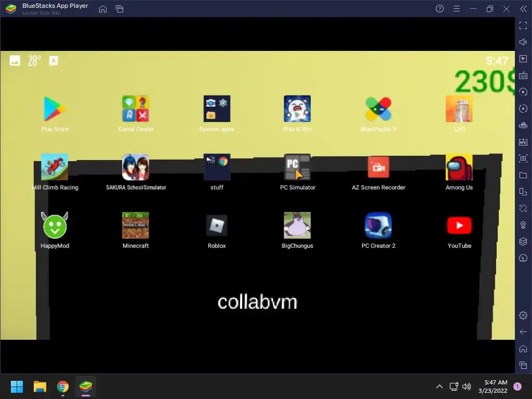Open PC Creator 2 game

pos(378,225)
